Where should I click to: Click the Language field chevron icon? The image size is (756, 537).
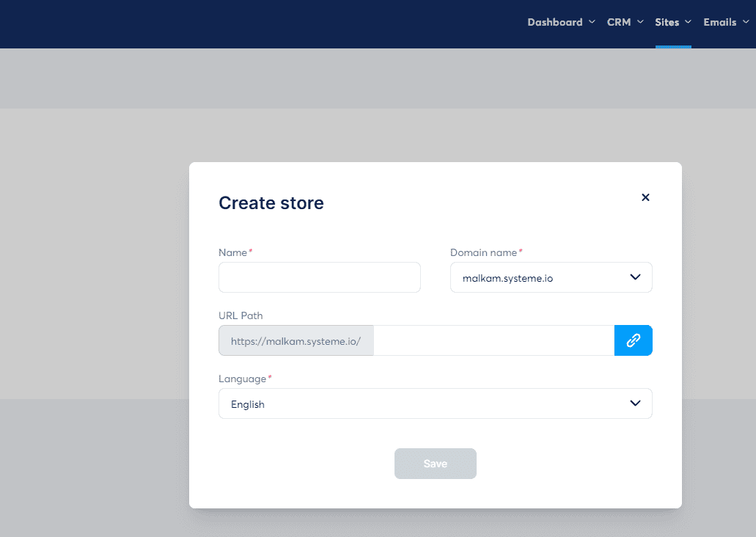(x=635, y=403)
